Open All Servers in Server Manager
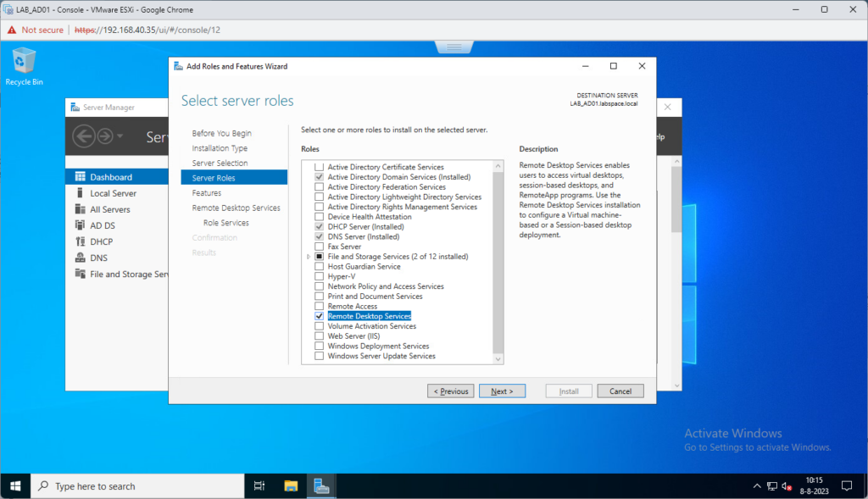Screen dimensions: 868x499 click(117, 209)
